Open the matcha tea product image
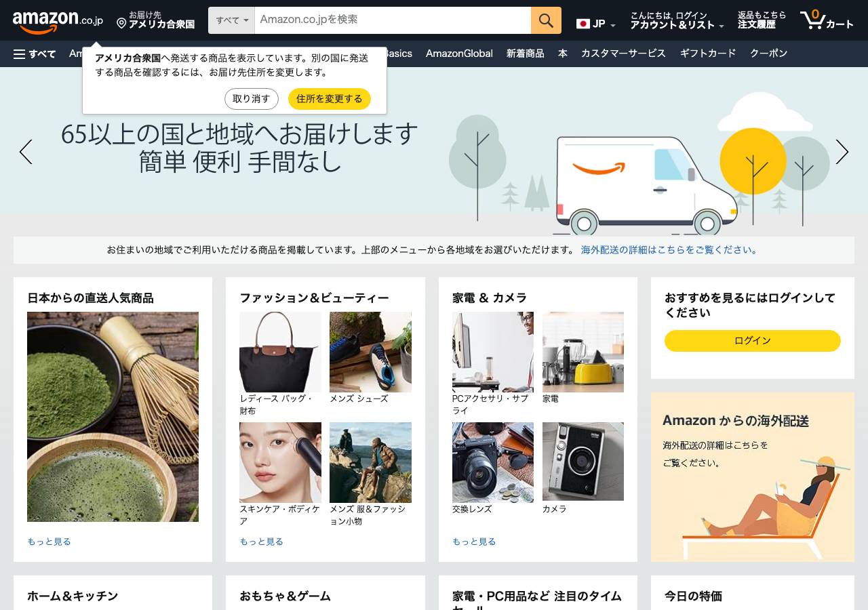Image resolution: width=868 pixels, height=610 pixels. coord(113,417)
